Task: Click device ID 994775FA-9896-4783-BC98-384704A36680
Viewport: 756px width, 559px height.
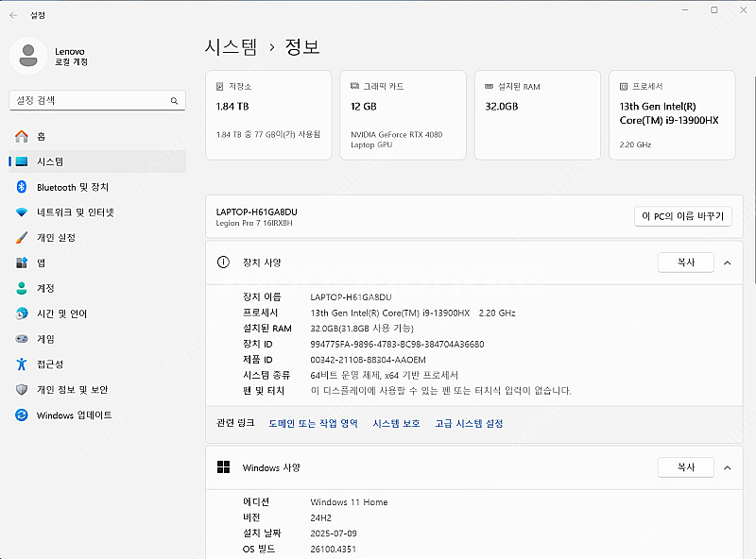Action: point(397,344)
